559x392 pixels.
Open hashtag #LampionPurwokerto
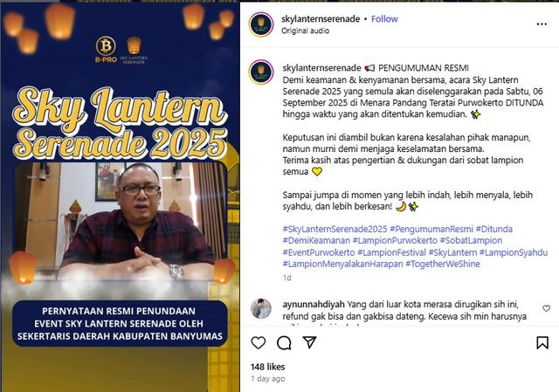[x=395, y=241]
